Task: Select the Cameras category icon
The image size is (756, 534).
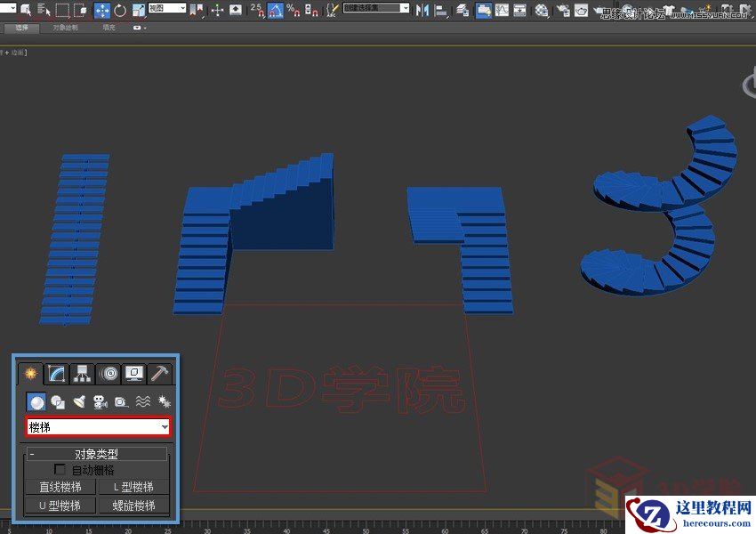Action: 100,401
